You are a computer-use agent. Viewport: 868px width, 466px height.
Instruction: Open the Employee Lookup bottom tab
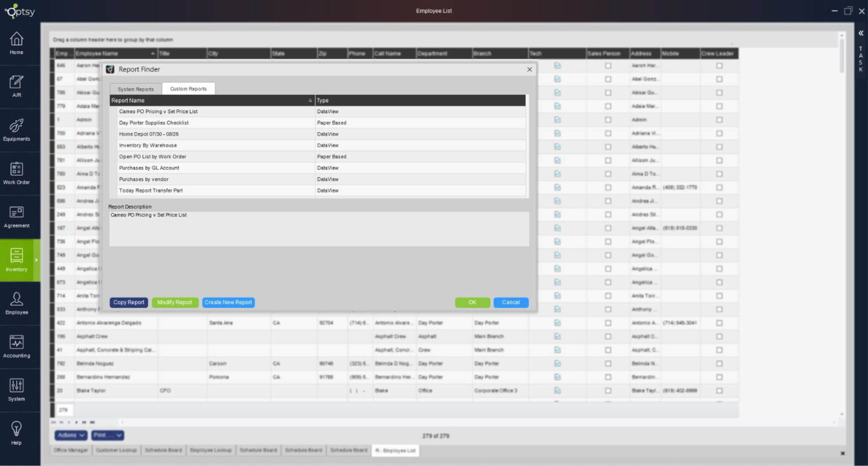click(211, 450)
